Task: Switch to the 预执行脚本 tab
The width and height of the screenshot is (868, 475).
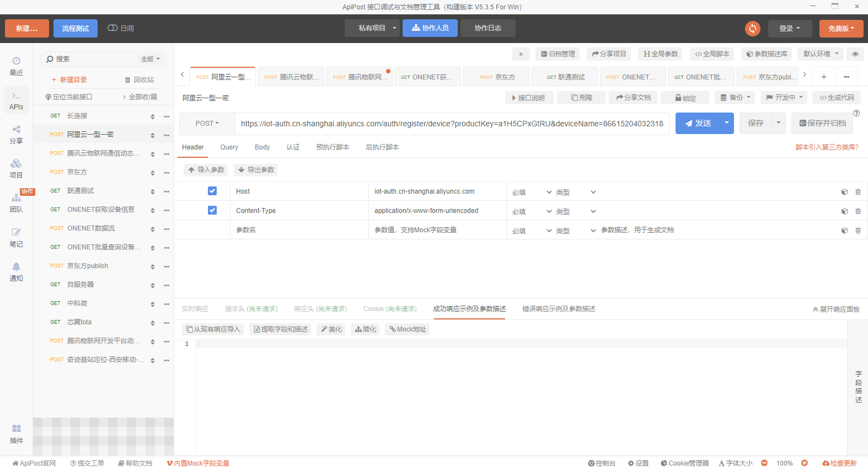Action: (333, 147)
